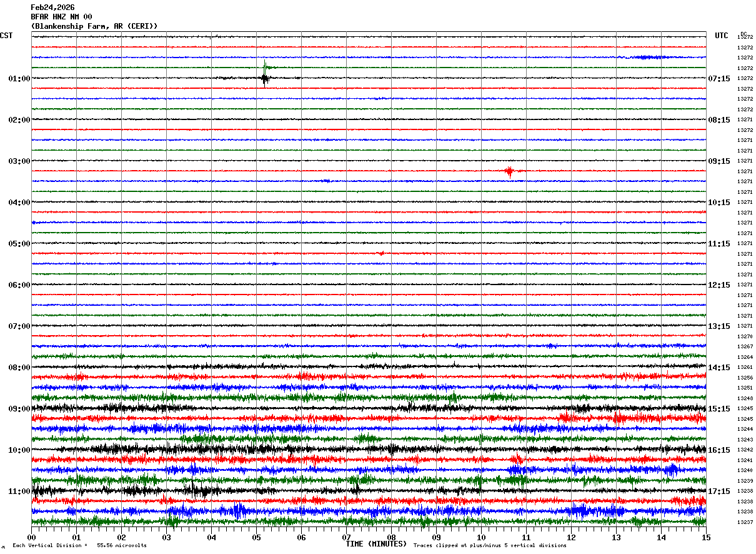Select the 05:00 CST time label

point(19,244)
